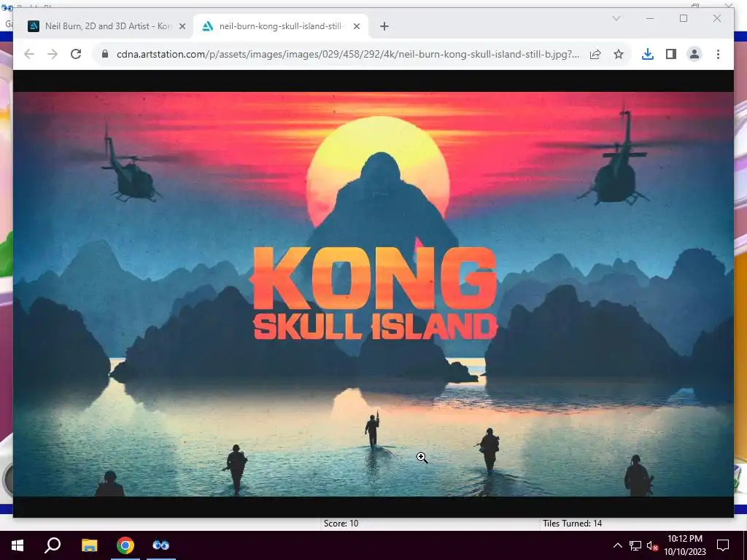This screenshot has height=560, width=747.
Task: Minimize the Chrome window
Action: (x=650, y=18)
